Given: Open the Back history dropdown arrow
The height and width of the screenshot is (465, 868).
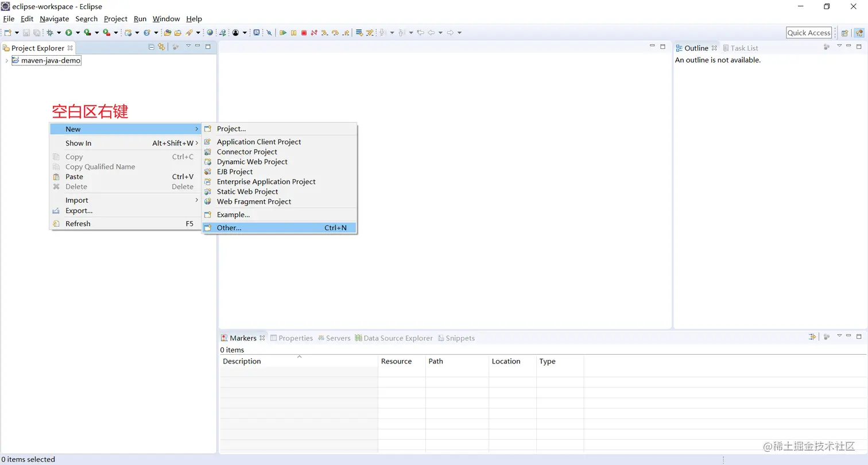Looking at the screenshot, I should 440,33.
